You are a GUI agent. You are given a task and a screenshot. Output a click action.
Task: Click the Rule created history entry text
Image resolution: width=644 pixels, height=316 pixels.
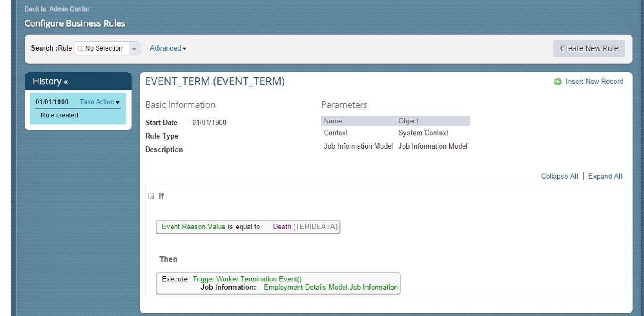coord(59,115)
